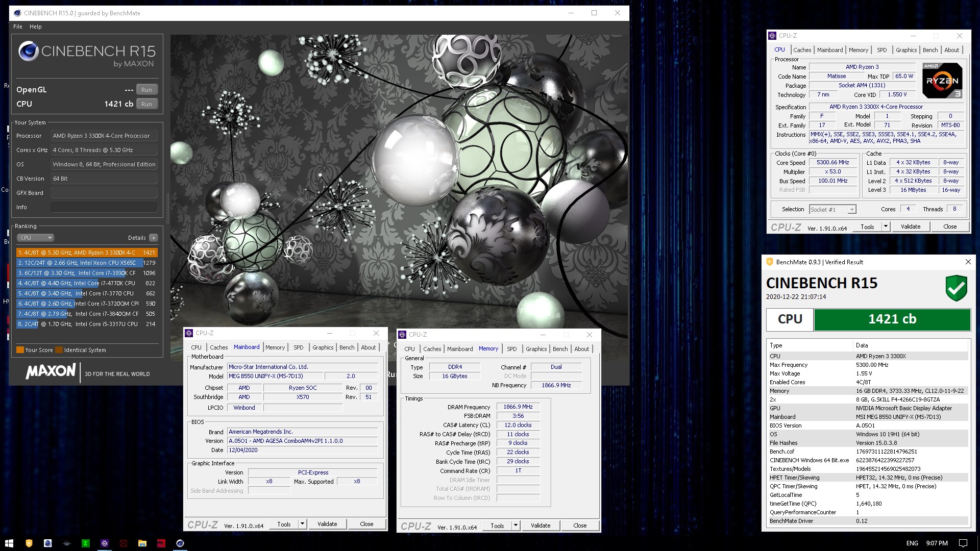
Task: Open Socket #1 selection dropdown
Action: point(832,210)
